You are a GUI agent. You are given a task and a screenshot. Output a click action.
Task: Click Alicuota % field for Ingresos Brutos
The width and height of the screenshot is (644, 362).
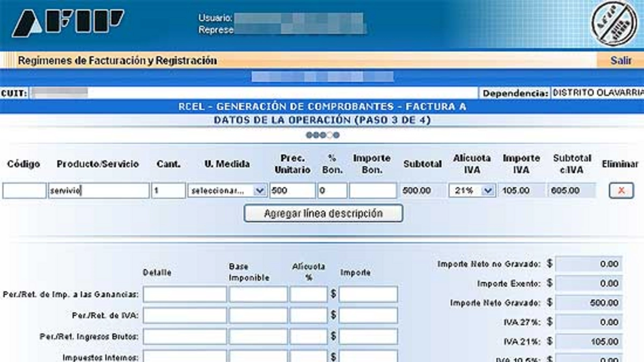coord(309,336)
